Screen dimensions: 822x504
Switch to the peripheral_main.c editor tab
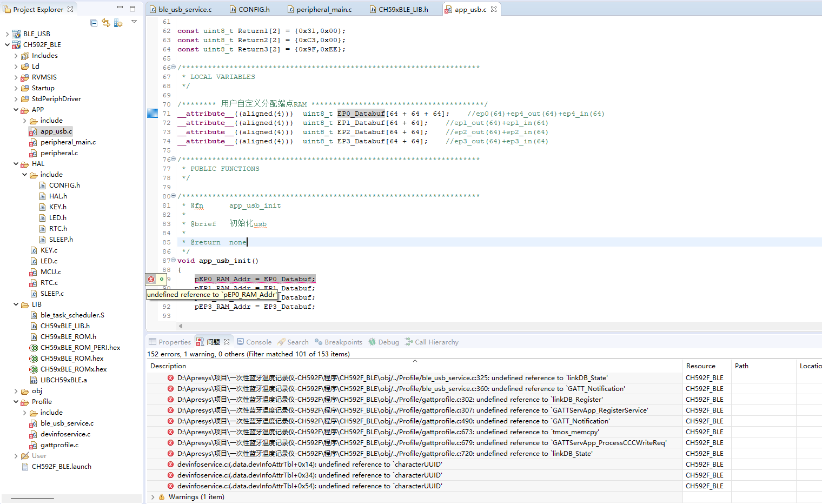click(323, 9)
